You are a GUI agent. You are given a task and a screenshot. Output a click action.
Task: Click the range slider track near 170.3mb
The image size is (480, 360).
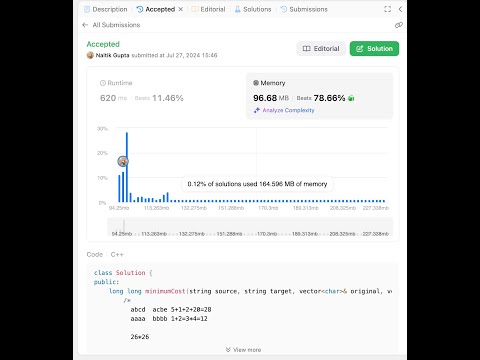coord(267,226)
